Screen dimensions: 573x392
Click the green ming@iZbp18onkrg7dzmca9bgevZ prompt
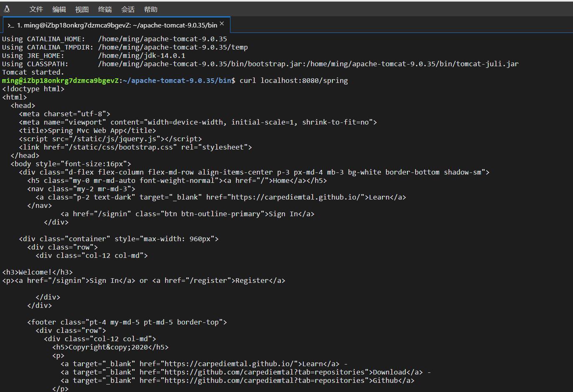pos(60,80)
